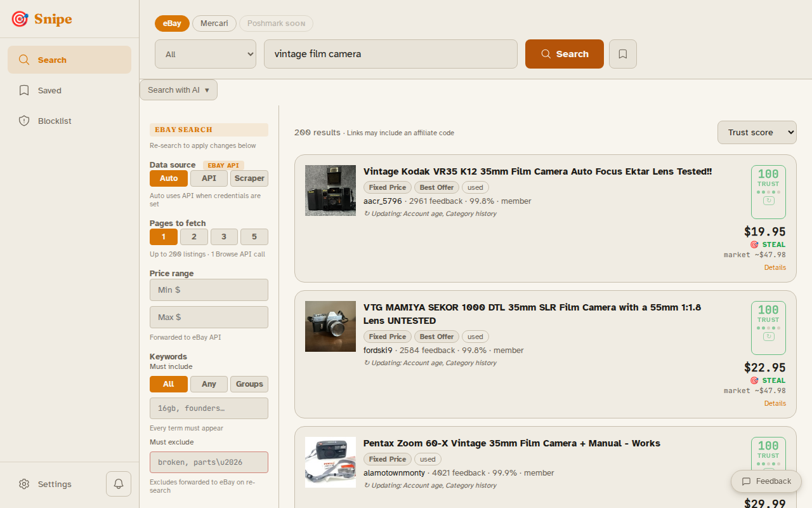This screenshot has height=508, width=812.
Task: Open Pentax Zoom 60-X listing title
Action: coord(512,443)
